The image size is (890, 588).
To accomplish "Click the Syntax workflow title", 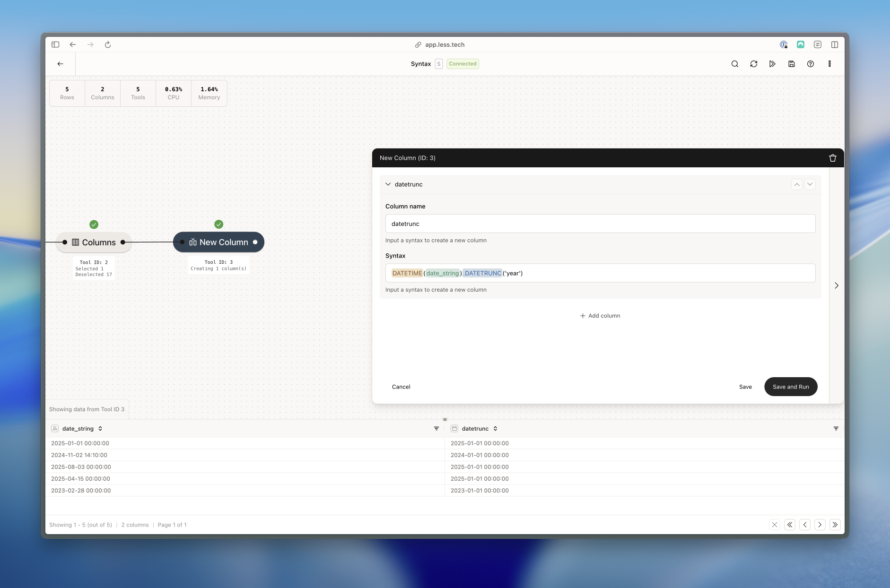I will coord(421,64).
